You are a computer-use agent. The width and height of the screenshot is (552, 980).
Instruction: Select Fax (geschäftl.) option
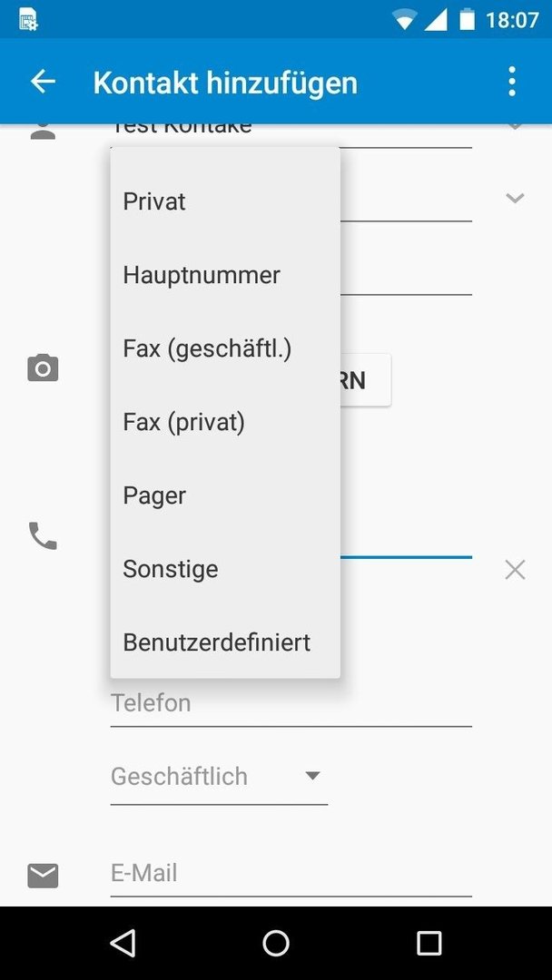click(x=225, y=348)
